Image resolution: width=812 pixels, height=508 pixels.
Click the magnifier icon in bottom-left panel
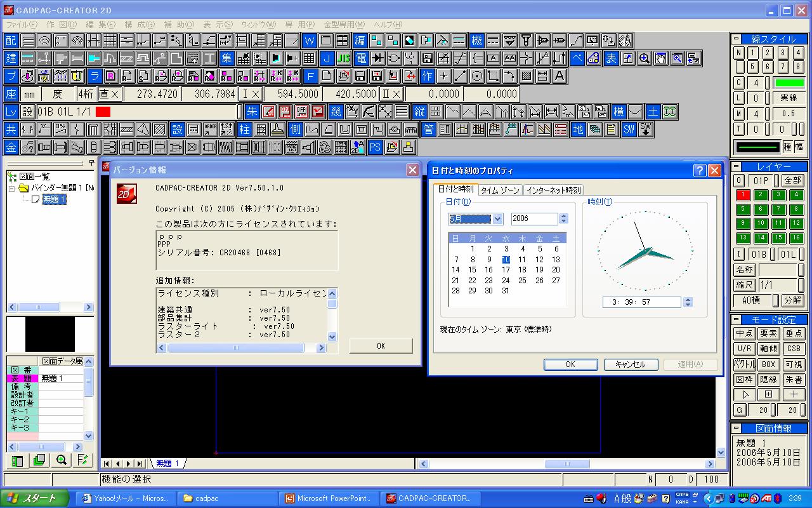(62, 460)
